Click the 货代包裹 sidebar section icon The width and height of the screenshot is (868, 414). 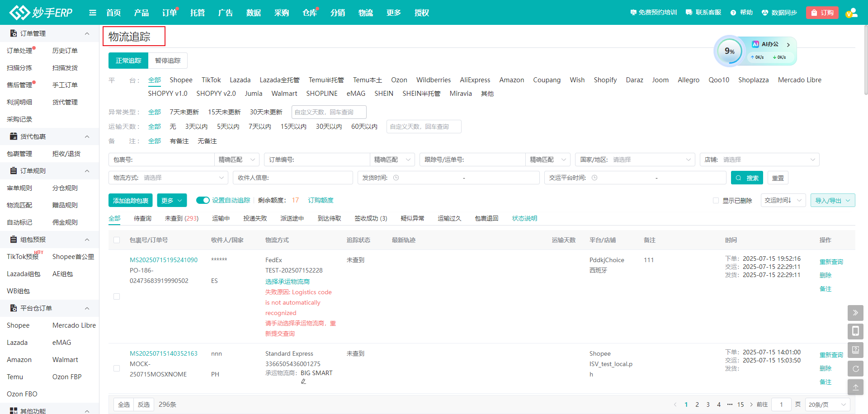(14, 136)
